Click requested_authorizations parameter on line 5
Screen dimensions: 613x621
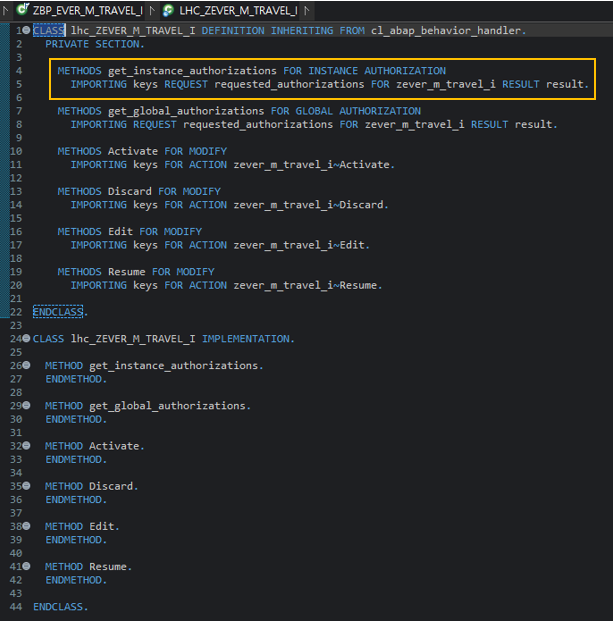point(289,84)
